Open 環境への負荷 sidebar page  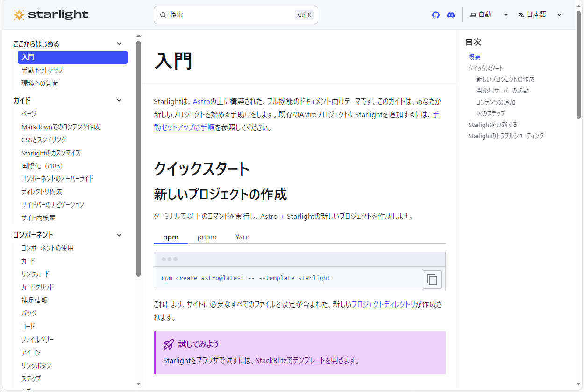click(x=40, y=84)
